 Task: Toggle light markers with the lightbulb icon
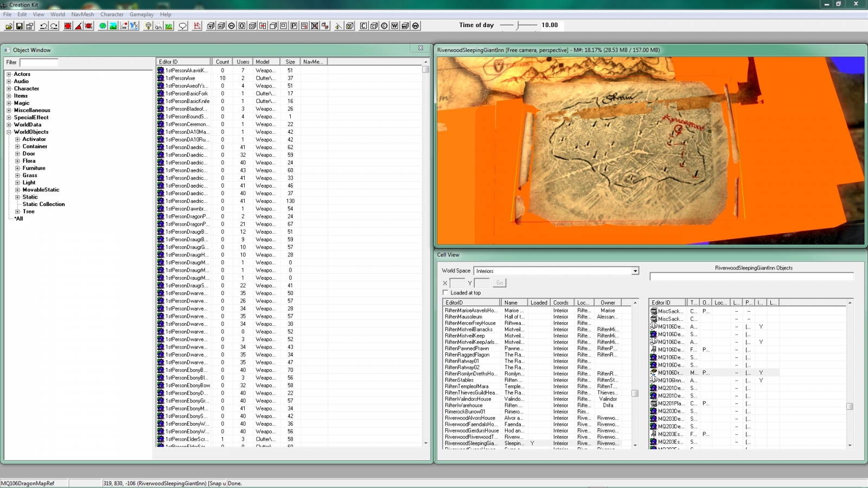coord(148,25)
